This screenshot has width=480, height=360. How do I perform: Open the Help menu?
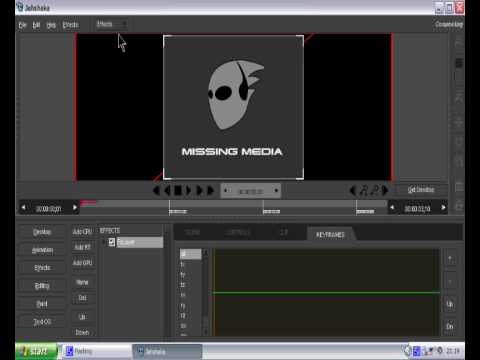[x=51, y=25]
